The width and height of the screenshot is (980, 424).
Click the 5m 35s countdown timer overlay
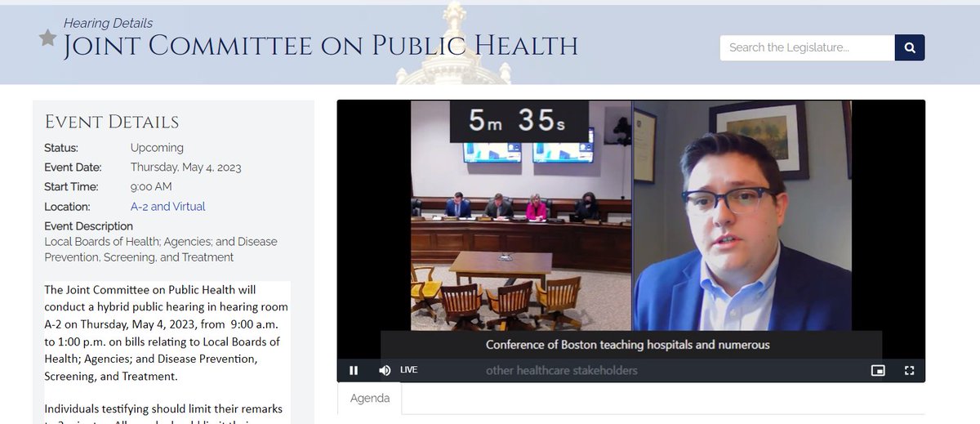click(x=518, y=121)
